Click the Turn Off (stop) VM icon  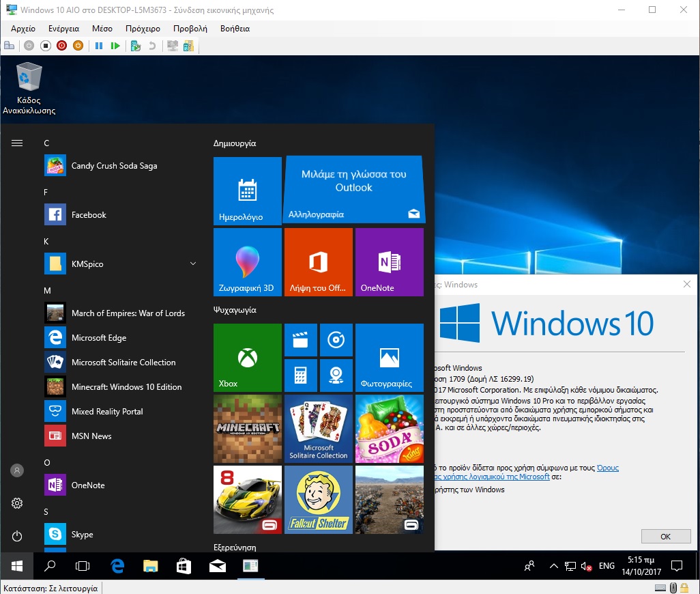(45, 46)
